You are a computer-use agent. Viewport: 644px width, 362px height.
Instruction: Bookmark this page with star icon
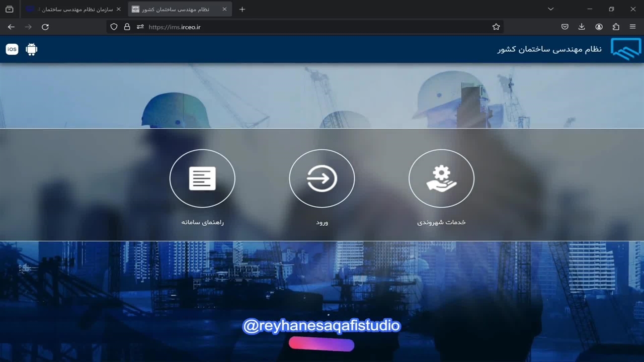(496, 27)
